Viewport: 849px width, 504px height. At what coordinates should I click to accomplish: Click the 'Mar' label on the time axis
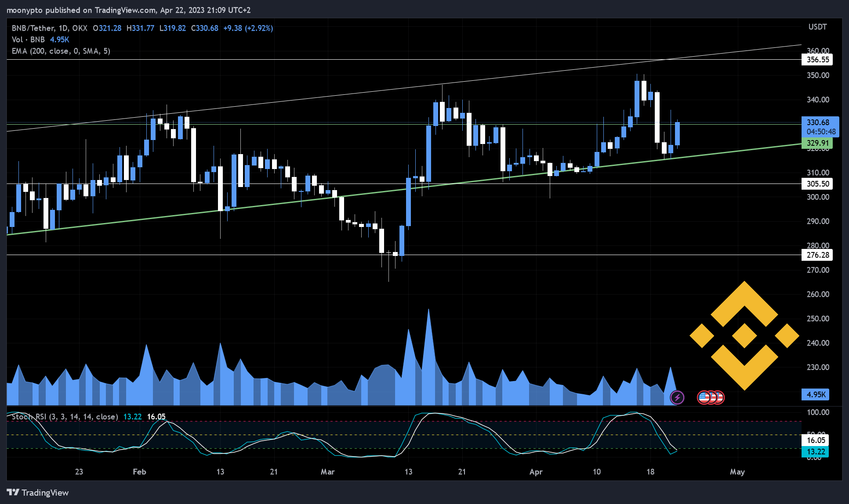coord(328,472)
